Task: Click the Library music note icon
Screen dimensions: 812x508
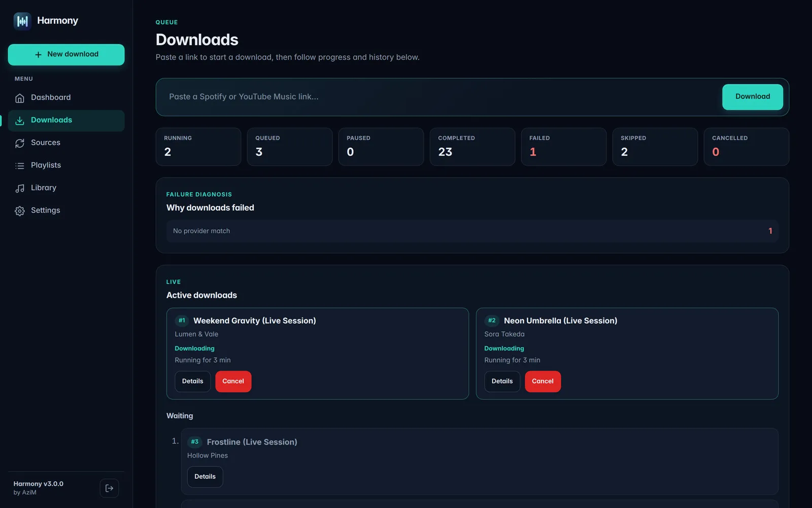Action: (x=20, y=188)
